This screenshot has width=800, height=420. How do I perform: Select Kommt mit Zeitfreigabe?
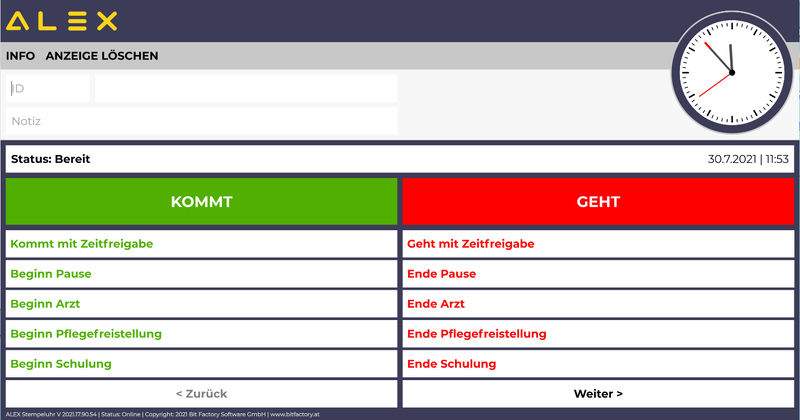click(201, 244)
